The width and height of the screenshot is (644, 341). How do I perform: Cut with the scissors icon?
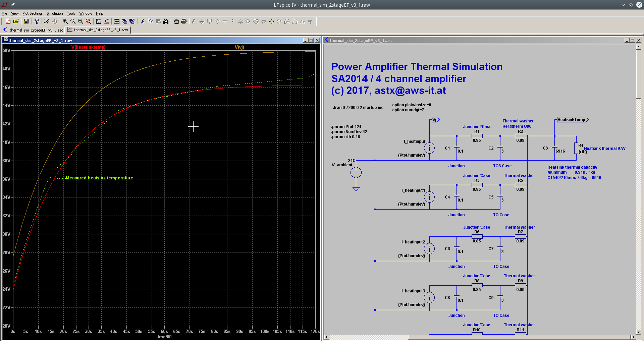point(143,21)
